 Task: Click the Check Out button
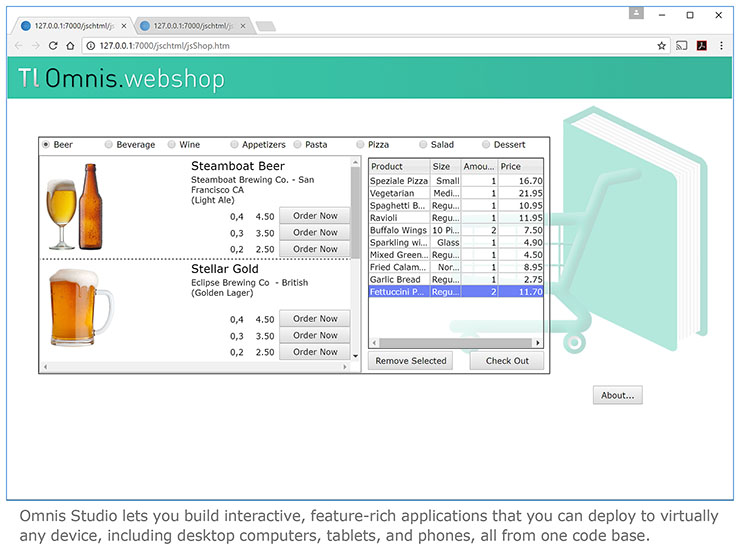pyautogui.click(x=507, y=361)
